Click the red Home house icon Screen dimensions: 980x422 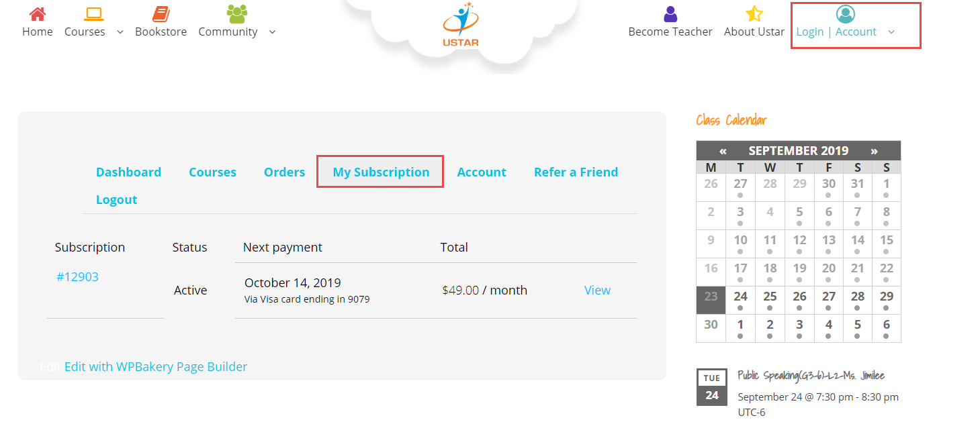[38, 13]
